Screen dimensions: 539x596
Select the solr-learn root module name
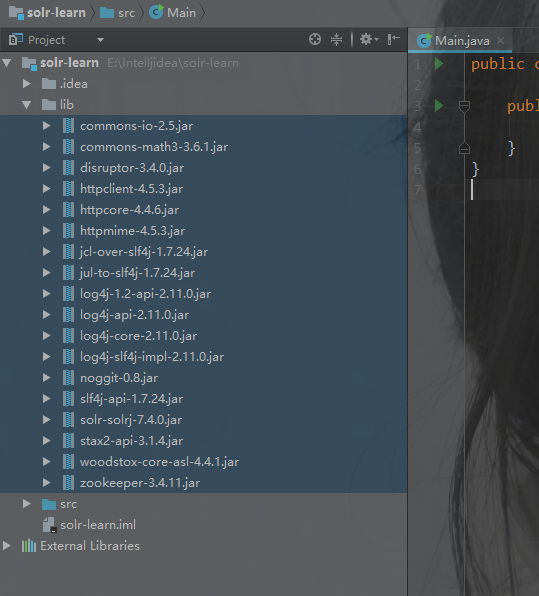[x=69, y=63]
